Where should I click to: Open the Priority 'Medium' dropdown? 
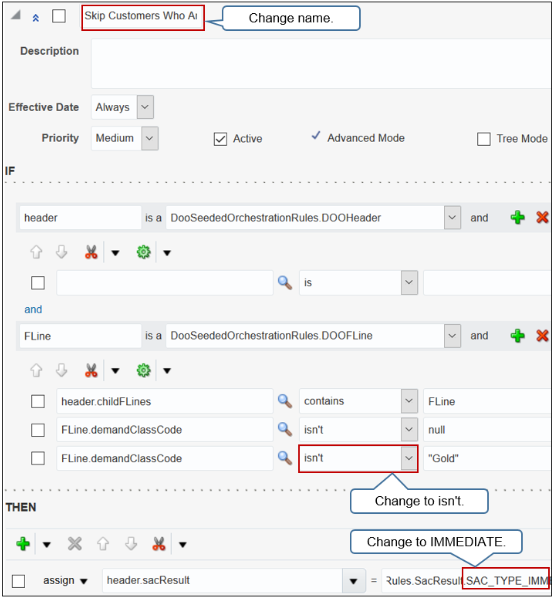coord(150,138)
